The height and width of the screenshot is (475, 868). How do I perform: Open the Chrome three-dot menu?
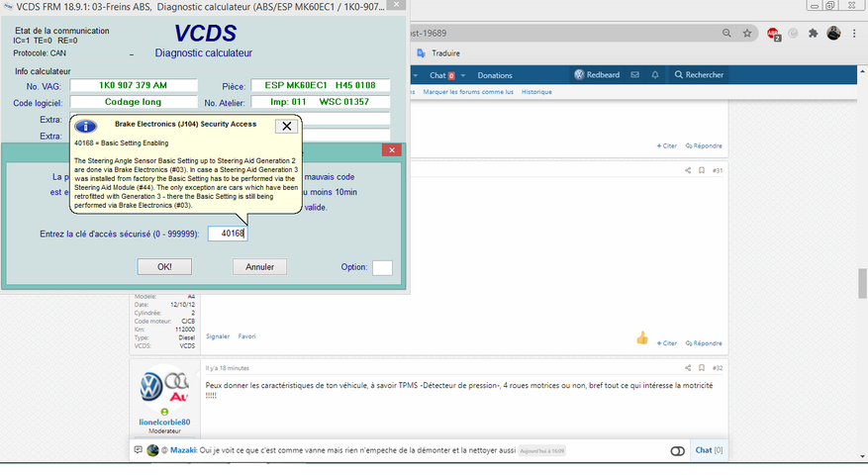pos(854,34)
